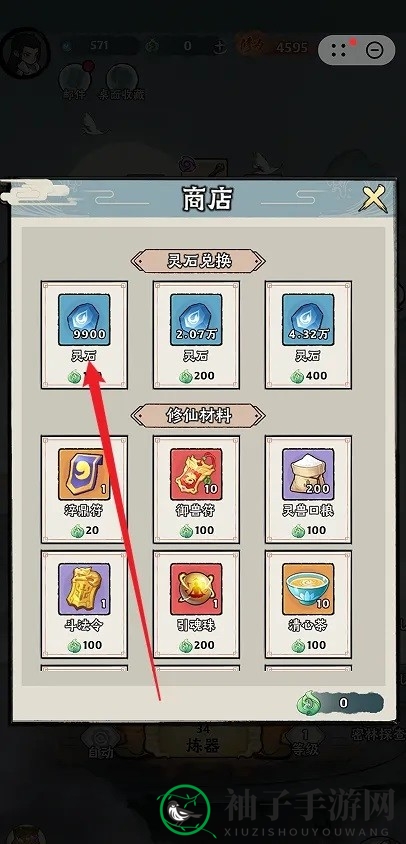Buy the 灵兽口粮 food sack item

click(309, 489)
